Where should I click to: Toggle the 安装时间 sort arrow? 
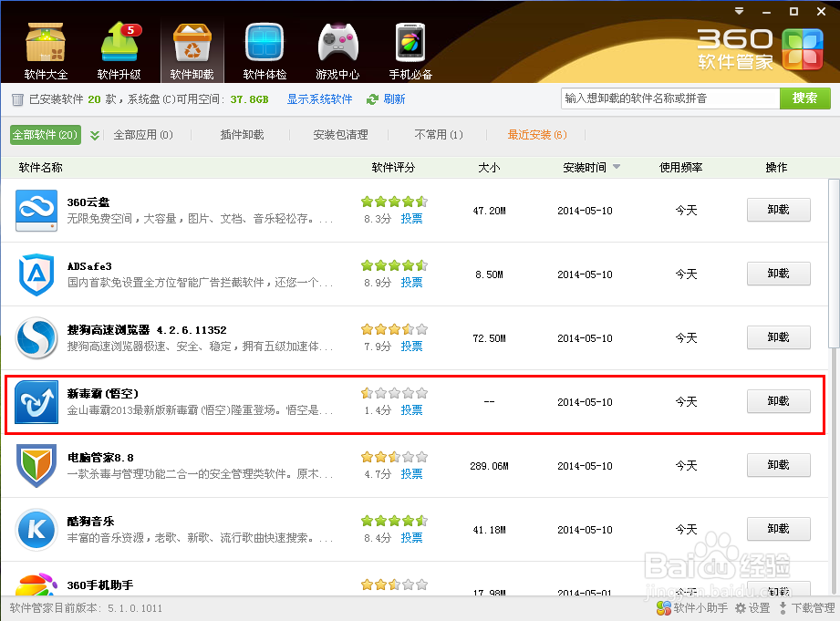[617, 167]
